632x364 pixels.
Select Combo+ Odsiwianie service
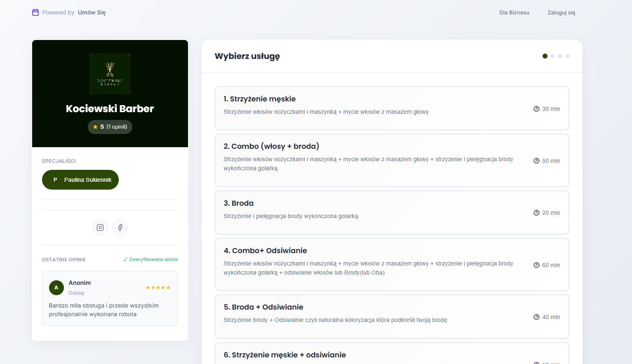(x=392, y=264)
